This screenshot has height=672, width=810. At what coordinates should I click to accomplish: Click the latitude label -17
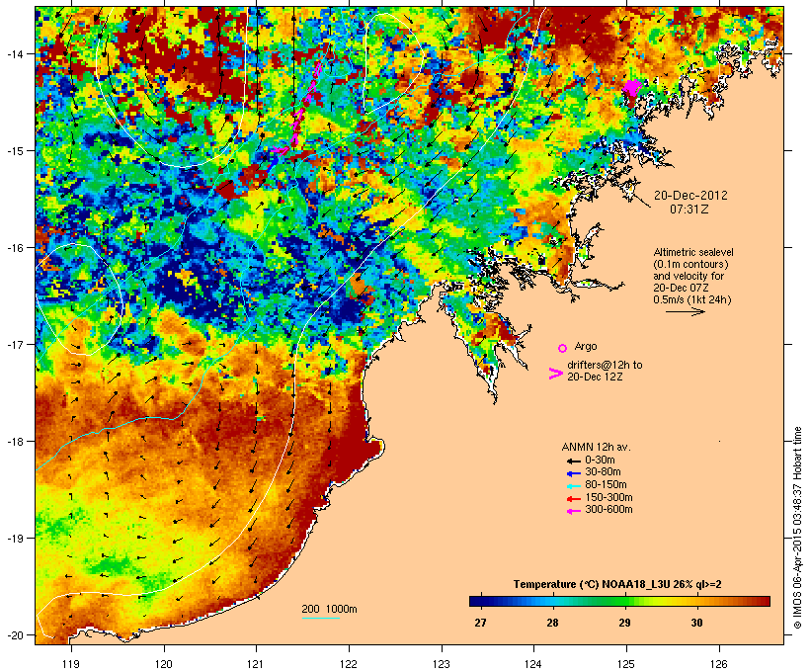[x=15, y=344]
